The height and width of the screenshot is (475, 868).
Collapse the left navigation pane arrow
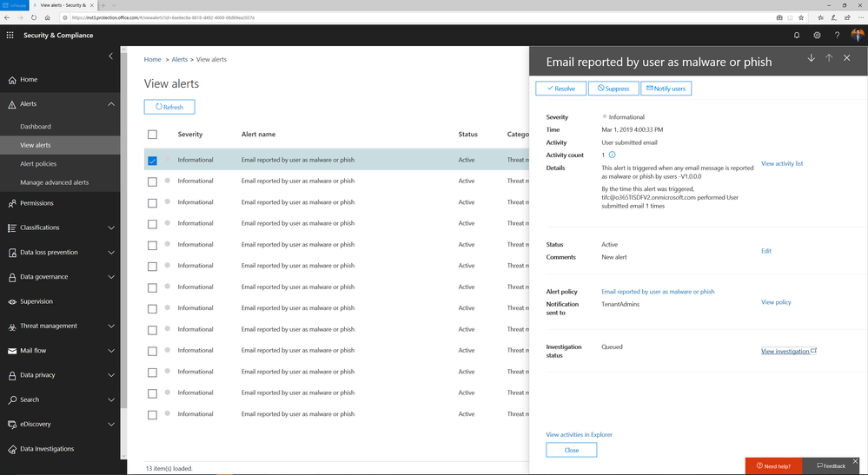tap(110, 56)
